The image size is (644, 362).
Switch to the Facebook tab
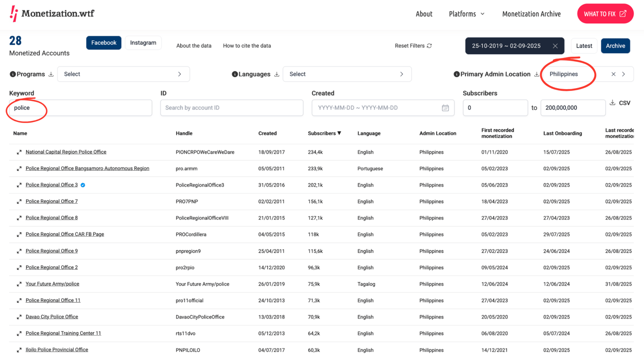(x=104, y=43)
